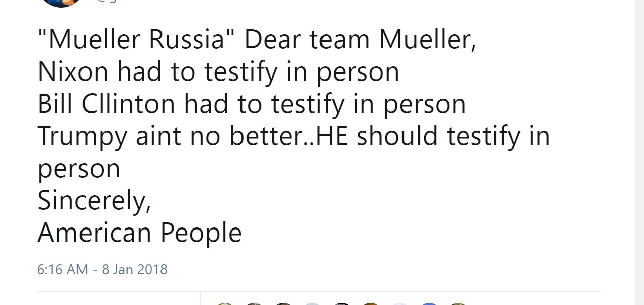Click the 'Trumpy aint no better' line

click(x=294, y=137)
